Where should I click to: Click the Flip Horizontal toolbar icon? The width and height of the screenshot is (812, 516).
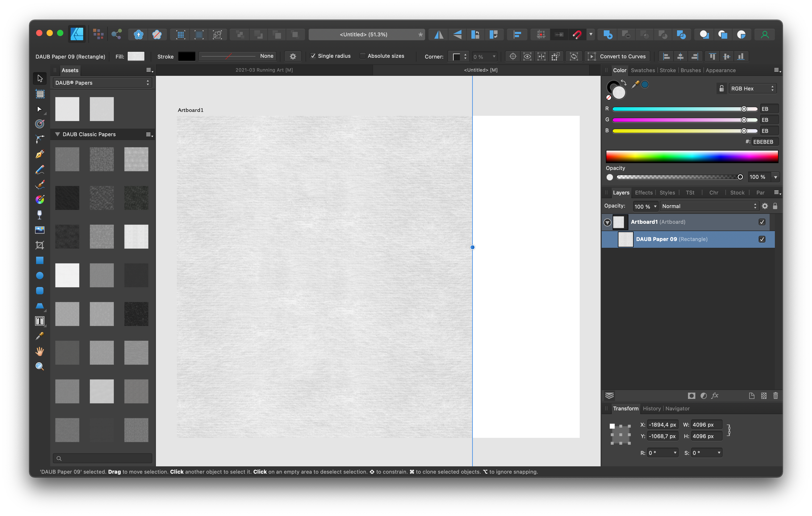439,35
